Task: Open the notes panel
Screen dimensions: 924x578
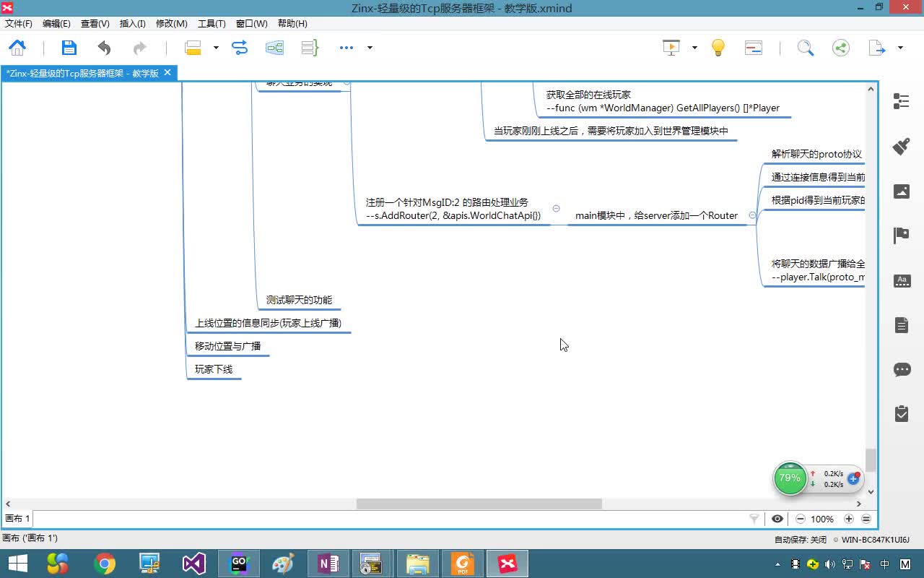Action: pos(902,325)
